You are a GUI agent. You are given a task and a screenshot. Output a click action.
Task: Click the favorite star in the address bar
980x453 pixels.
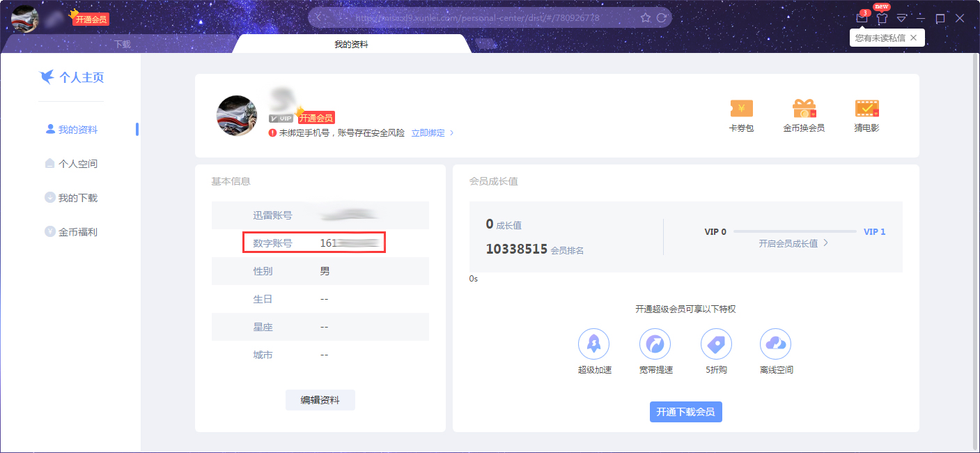tap(646, 17)
